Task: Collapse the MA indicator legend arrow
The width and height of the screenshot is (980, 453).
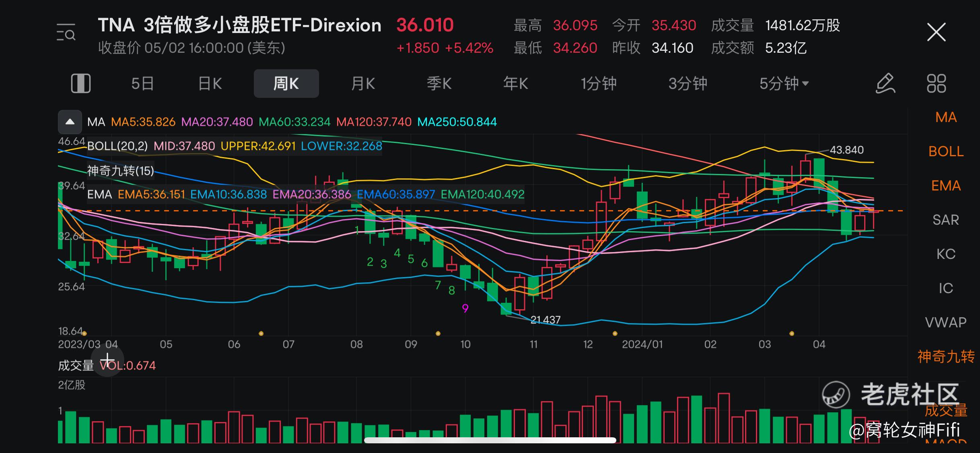Action: 70,122
